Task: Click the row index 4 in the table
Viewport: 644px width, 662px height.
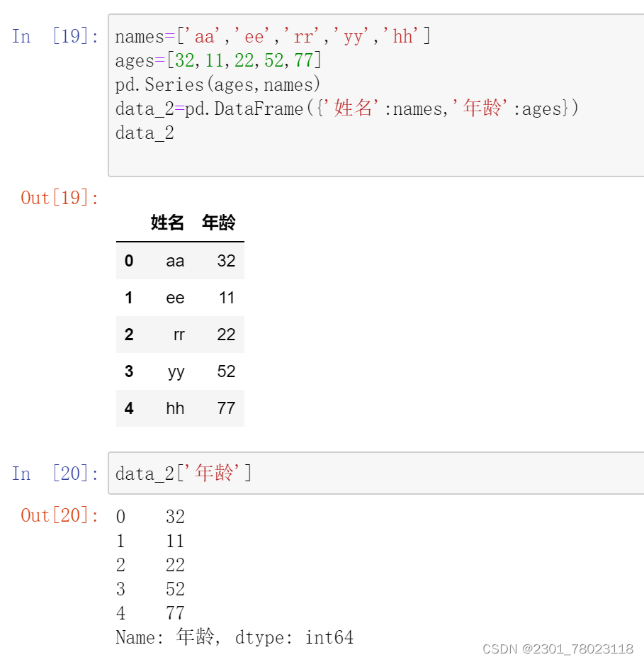Action: pyautogui.click(x=129, y=408)
